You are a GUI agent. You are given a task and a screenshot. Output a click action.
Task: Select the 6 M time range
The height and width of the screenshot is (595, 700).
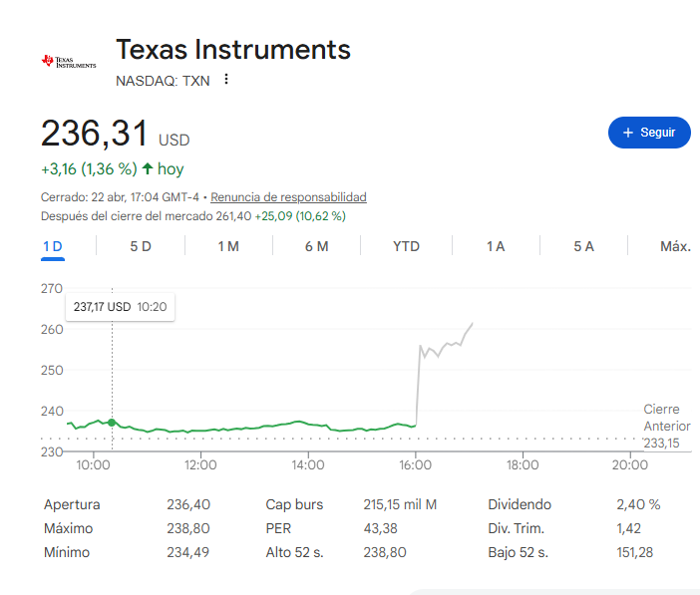click(316, 246)
